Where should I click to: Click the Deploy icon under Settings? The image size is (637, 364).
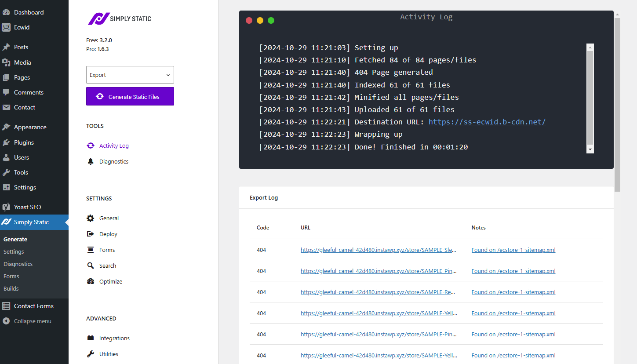[91, 234]
